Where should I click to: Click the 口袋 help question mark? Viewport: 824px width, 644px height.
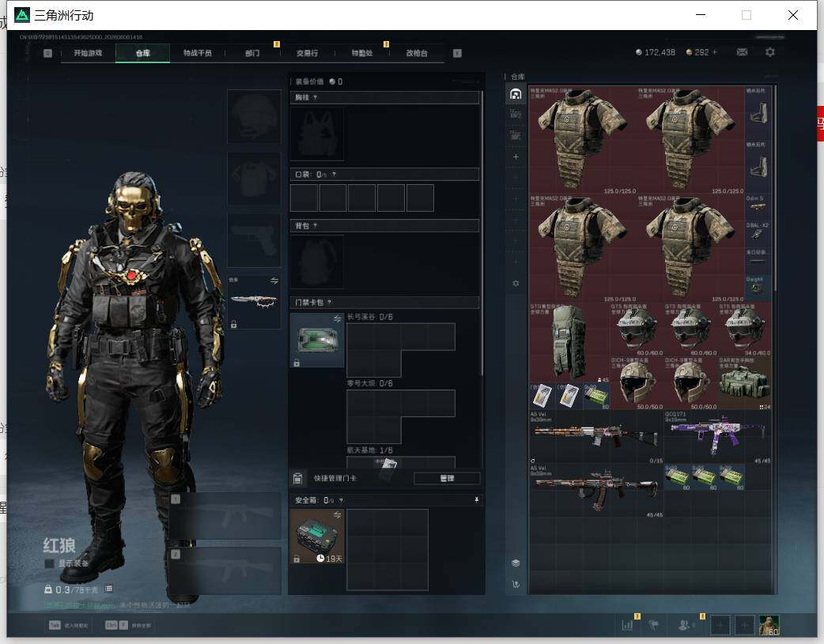(334, 175)
